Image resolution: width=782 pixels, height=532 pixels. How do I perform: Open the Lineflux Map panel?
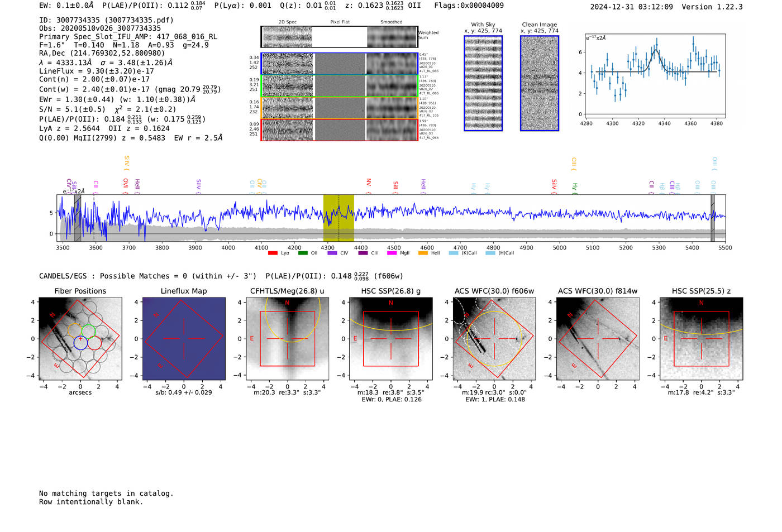pos(184,339)
